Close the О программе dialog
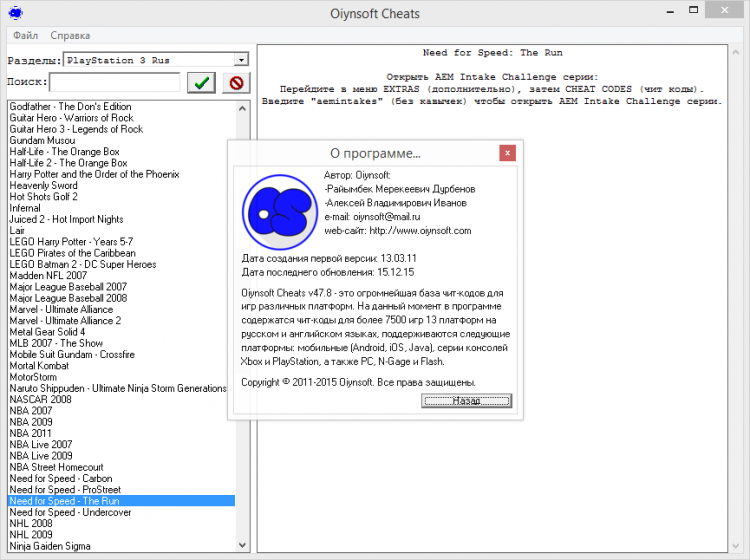This screenshot has height=560, width=750. click(x=507, y=153)
